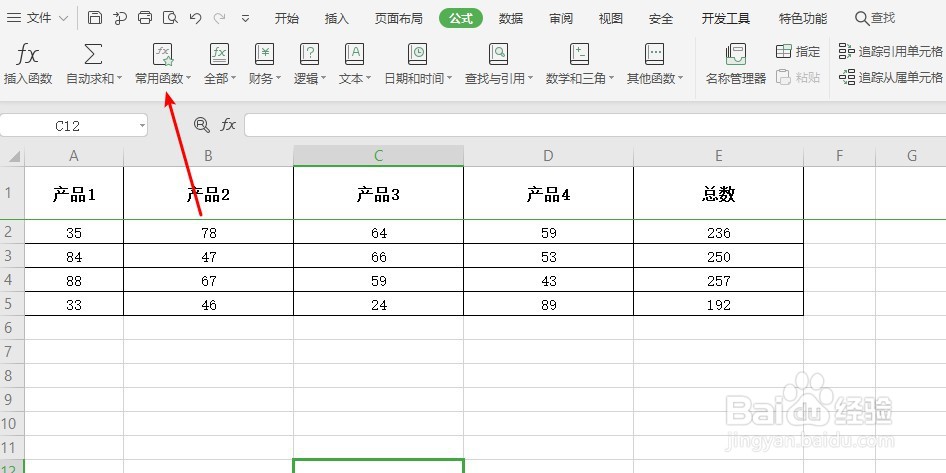Open the 数学和三角 functions dropdown
The width and height of the screenshot is (946, 473).
[580, 64]
